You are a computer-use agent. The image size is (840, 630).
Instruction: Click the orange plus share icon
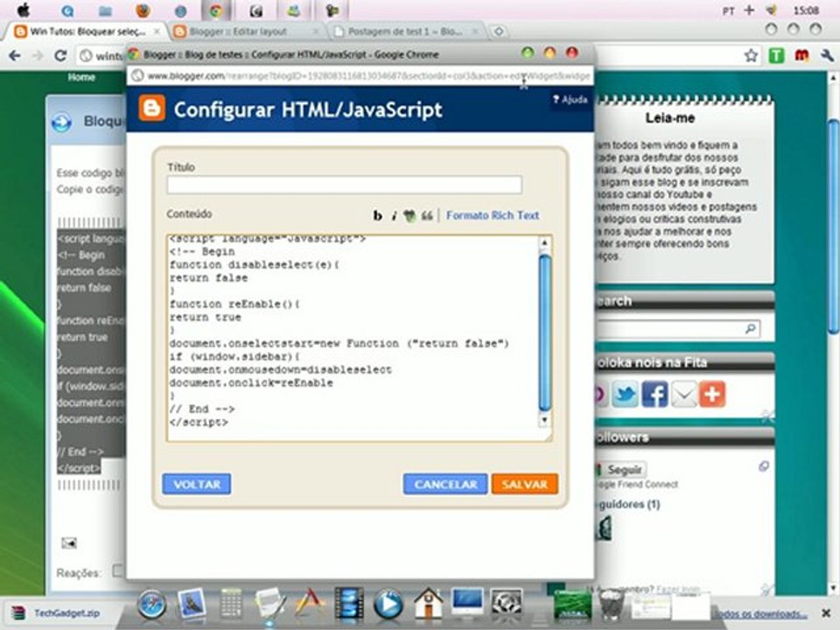tap(712, 395)
